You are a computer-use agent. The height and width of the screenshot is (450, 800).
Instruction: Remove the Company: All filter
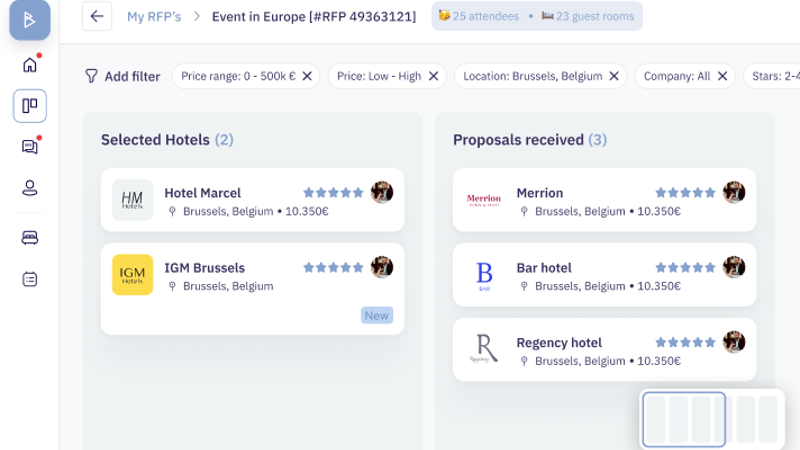[722, 76]
